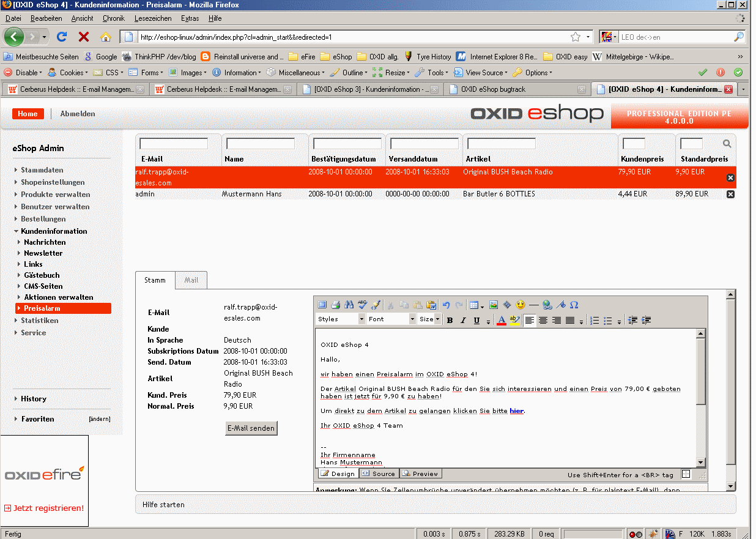Switch to the Mail tab
Screen dimensions: 756x539
(x=191, y=280)
